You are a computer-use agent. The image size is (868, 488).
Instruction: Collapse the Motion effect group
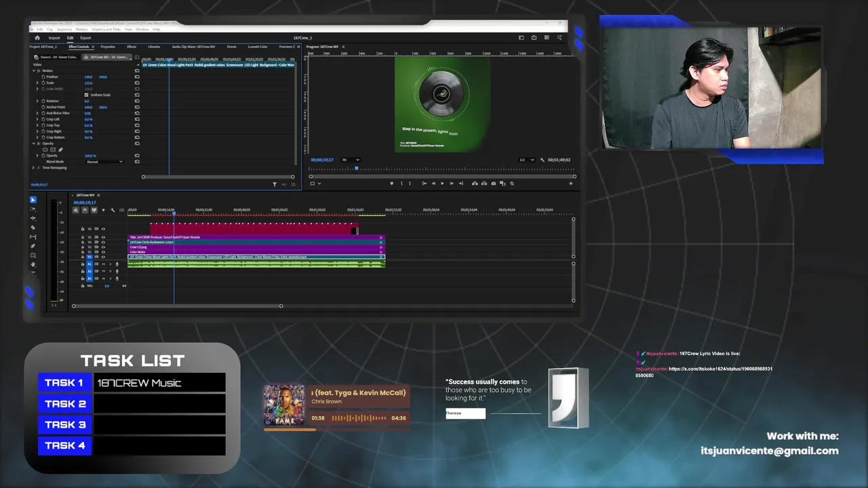(34, 70)
